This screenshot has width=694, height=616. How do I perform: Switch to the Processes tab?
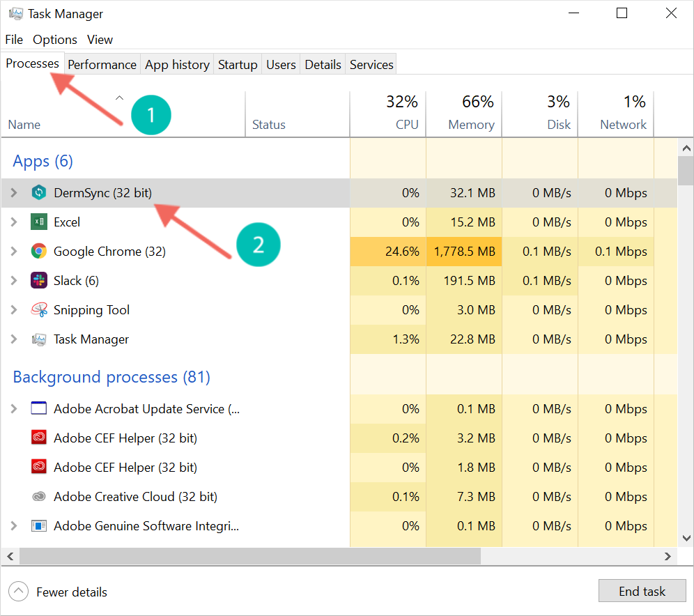tap(32, 63)
